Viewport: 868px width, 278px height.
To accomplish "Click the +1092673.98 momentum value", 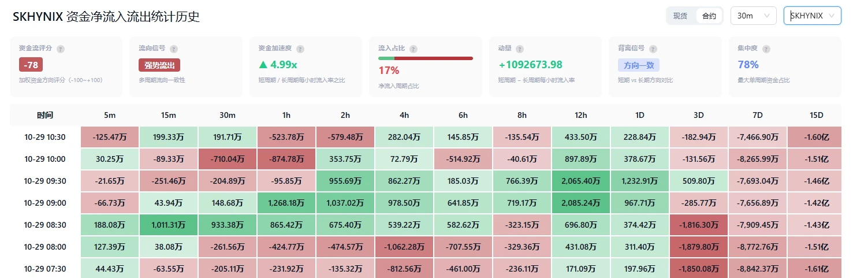I will tap(530, 65).
